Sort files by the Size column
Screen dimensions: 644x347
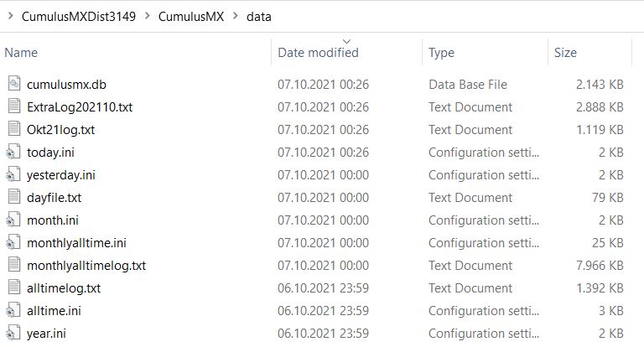pyautogui.click(x=565, y=53)
